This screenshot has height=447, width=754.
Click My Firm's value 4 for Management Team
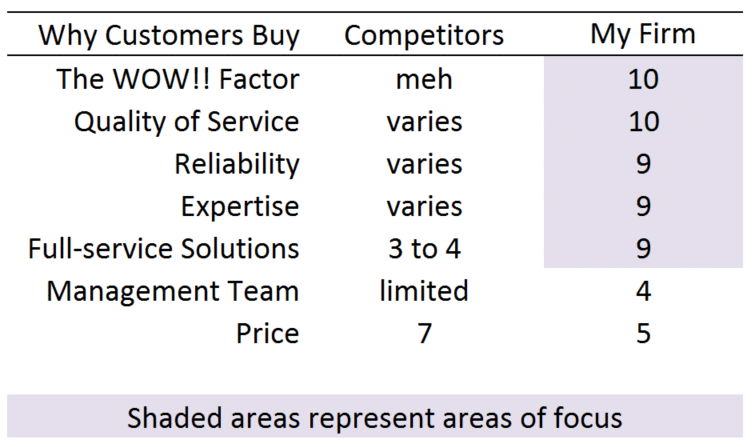643,291
